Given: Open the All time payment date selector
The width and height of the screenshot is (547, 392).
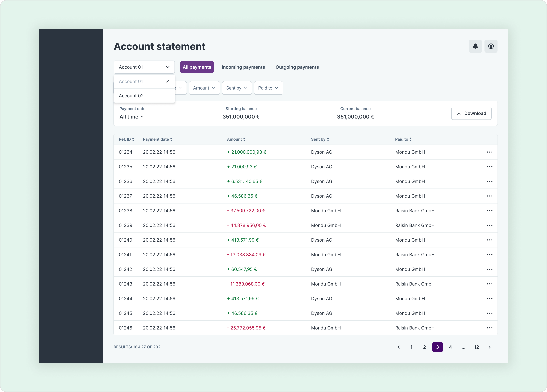Looking at the screenshot, I should pyautogui.click(x=132, y=117).
